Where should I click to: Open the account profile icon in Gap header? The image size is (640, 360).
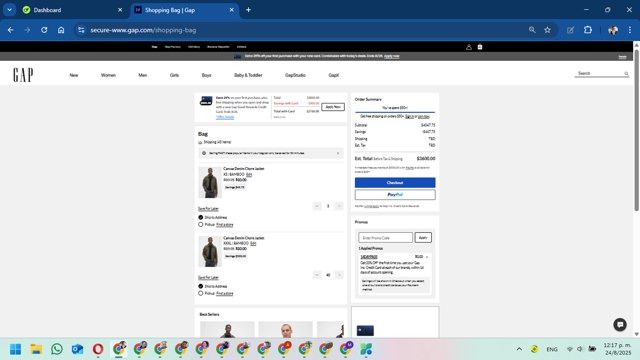coord(469,47)
